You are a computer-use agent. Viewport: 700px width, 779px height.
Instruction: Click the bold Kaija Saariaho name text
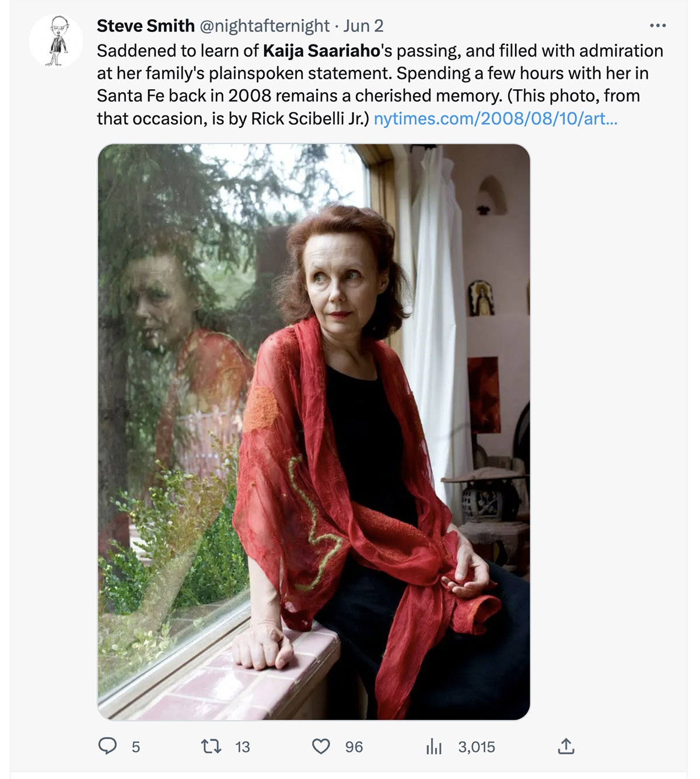[x=321, y=51]
